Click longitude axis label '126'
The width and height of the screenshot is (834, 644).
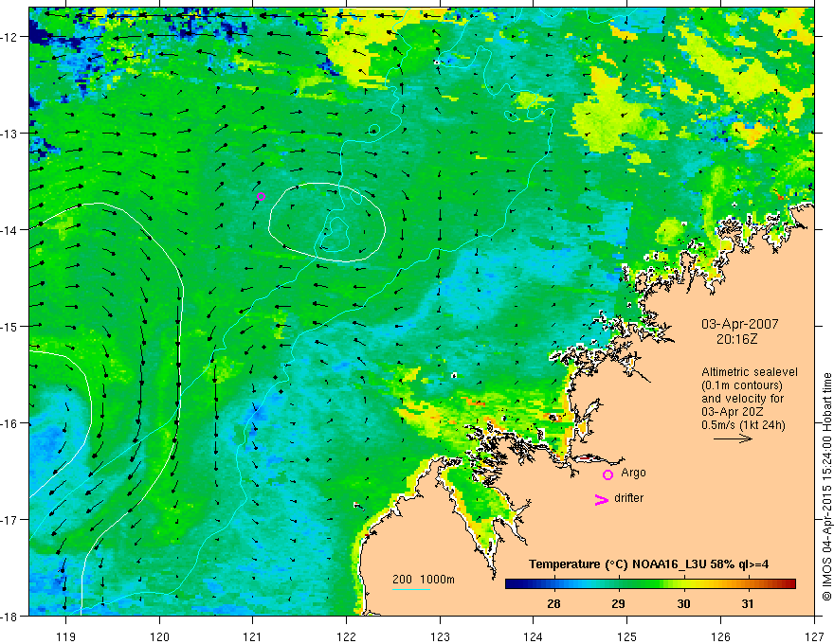click(x=720, y=636)
